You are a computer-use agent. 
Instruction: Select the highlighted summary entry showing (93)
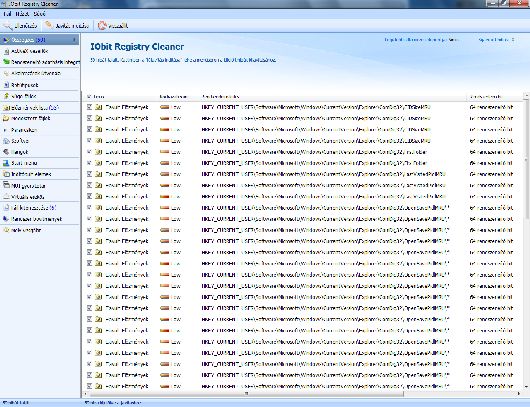[x=40, y=40]
